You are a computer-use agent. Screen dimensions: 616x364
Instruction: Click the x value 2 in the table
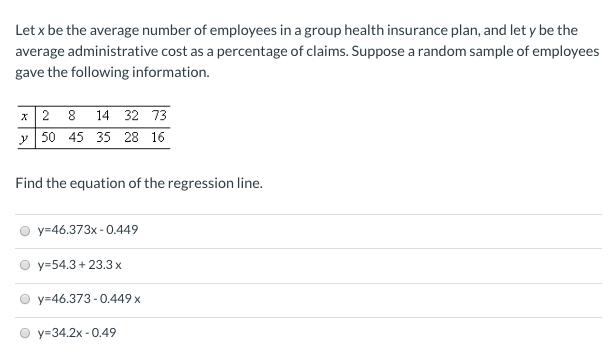46,115
